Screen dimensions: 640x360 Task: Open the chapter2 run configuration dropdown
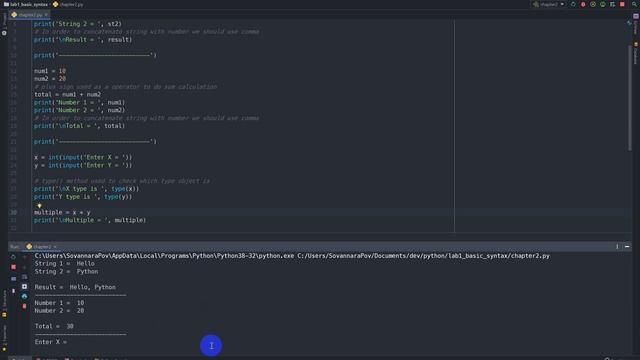[549, 4]
